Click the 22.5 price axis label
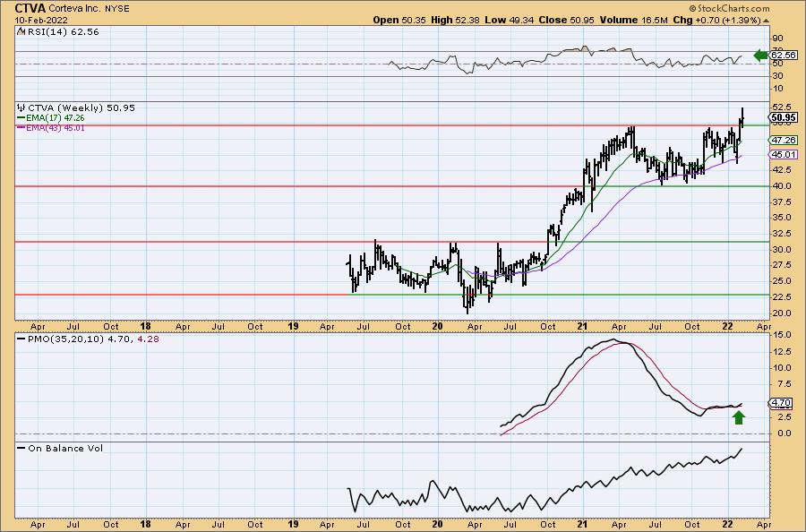 [x=781, y=297]
